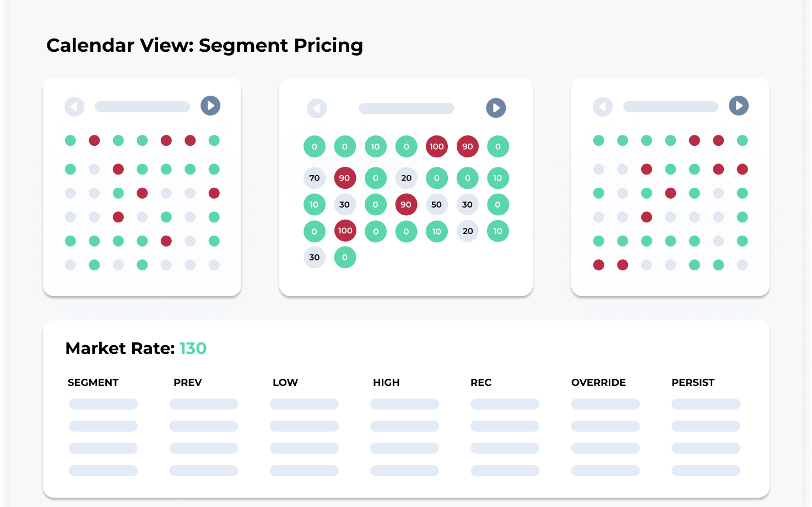
Task: Click the PREV column header
Action: click(x=188, y=383)
